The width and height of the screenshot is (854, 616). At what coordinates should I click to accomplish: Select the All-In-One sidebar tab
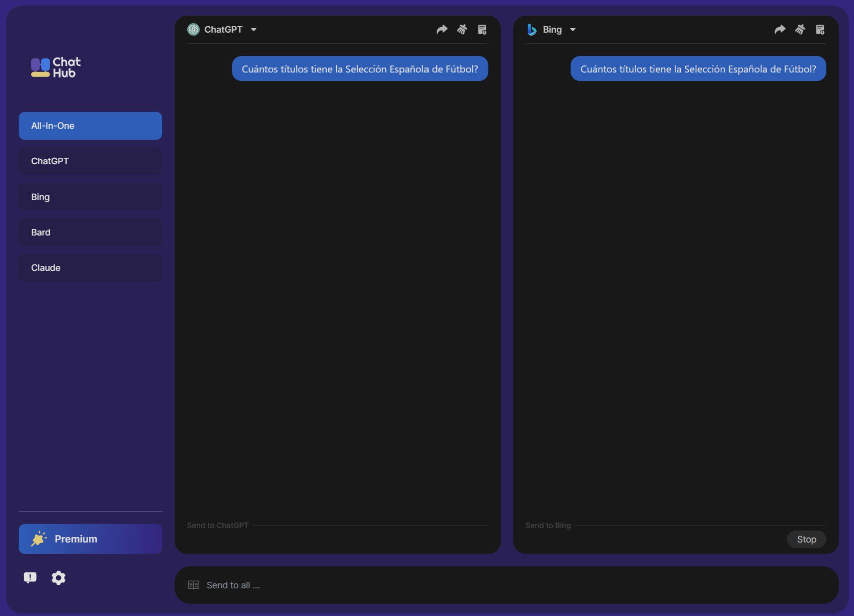click(90, 126)
